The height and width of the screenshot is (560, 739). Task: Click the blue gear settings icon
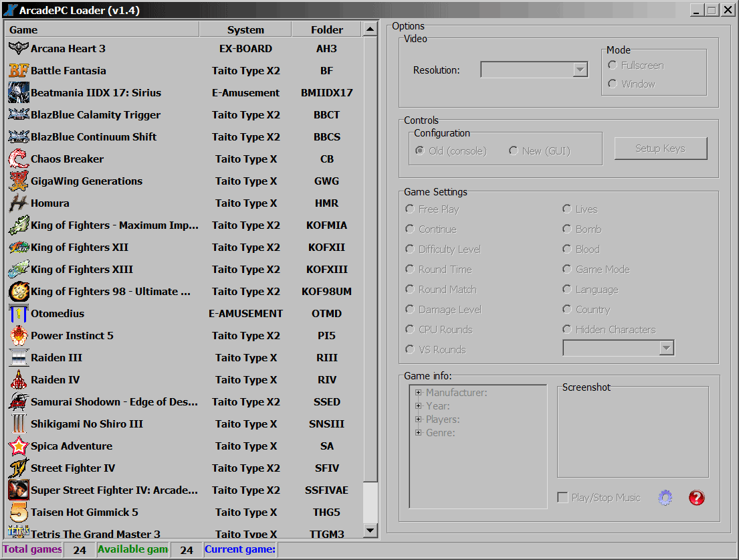665,498
